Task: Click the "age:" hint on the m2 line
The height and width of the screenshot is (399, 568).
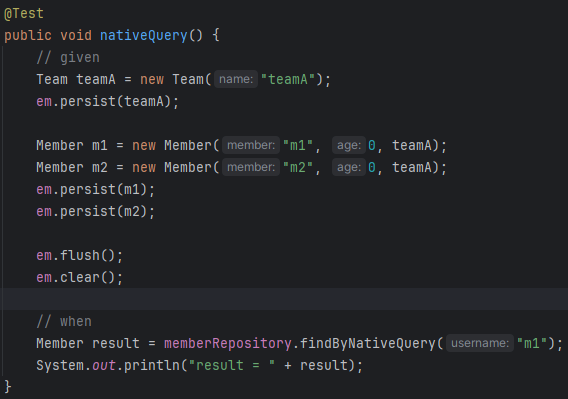Action: pos(349,167)
